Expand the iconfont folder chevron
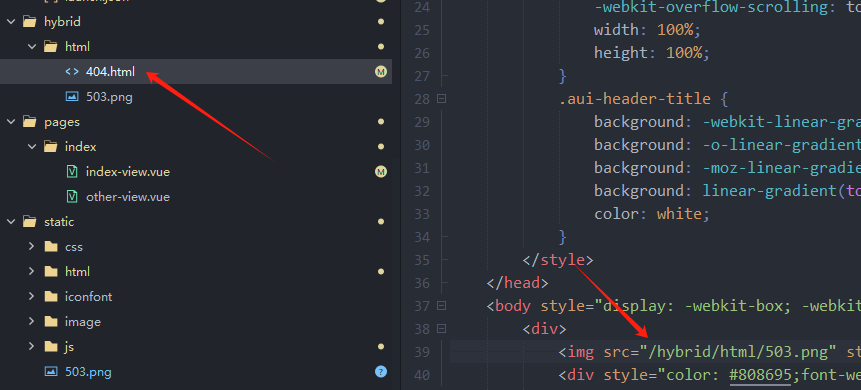 (32, 297)
